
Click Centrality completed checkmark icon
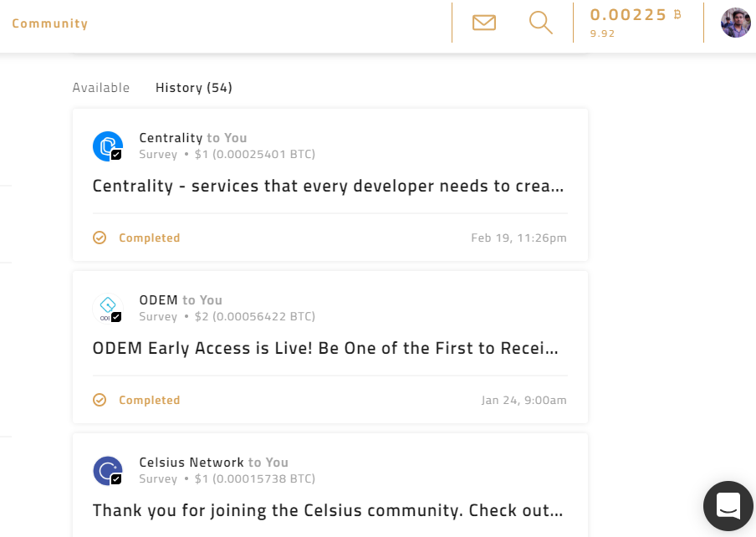(100, 238)
